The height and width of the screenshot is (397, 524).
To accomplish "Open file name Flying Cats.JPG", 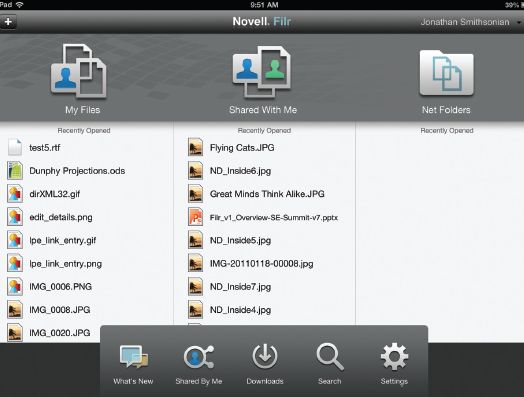I will 242,148.
